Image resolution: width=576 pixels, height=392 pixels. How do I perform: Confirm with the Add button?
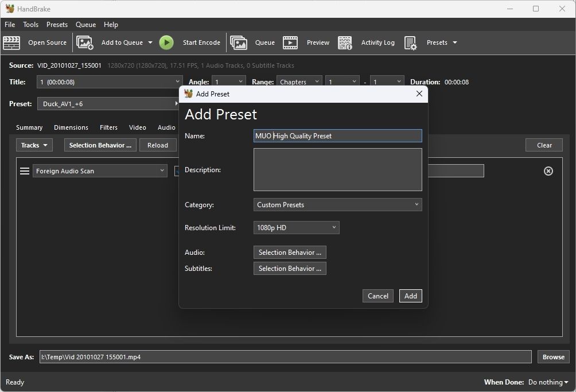click(410, 296)
